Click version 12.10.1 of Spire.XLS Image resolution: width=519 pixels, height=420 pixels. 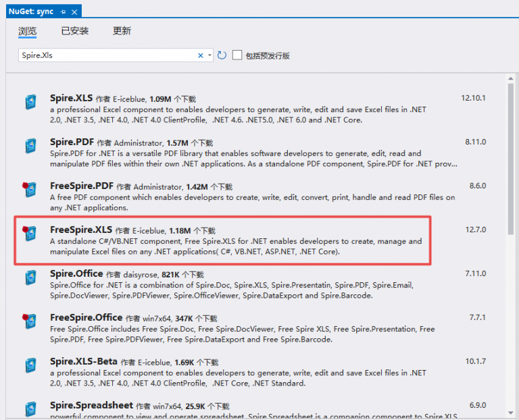[473, 98]
